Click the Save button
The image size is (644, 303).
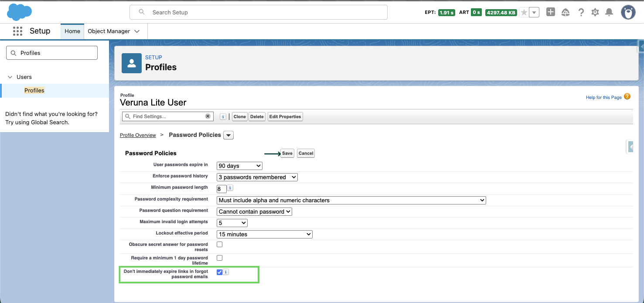coord(287,153)
